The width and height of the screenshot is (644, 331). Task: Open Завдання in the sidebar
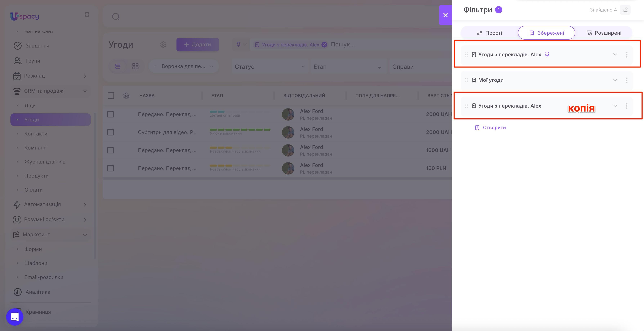tap(37, 46)
